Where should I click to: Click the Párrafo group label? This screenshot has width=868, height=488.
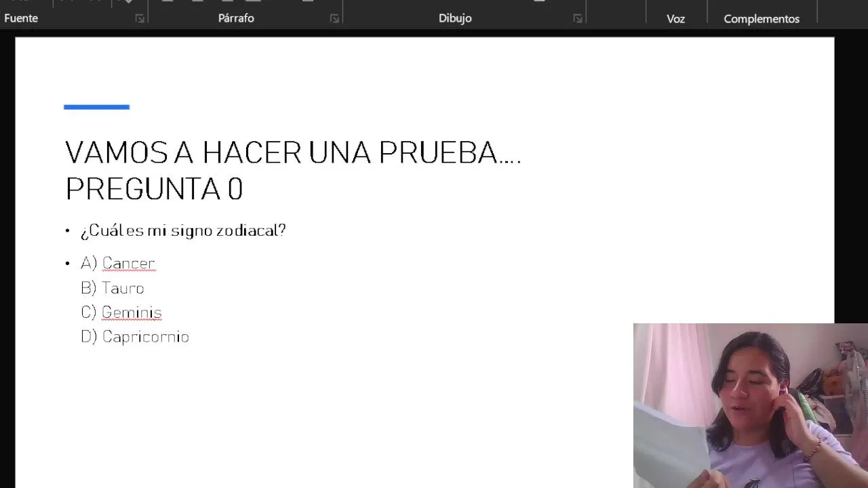coord(236,18)
